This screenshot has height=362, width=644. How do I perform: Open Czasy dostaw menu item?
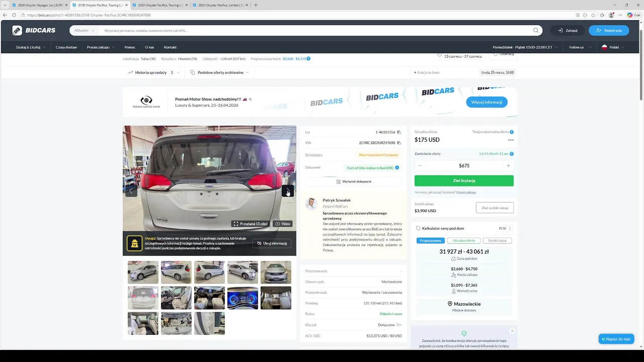[x=66, y=47]
